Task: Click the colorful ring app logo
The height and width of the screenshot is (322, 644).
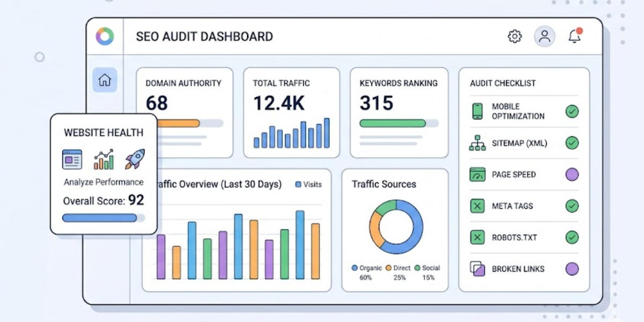Action: 105,36
